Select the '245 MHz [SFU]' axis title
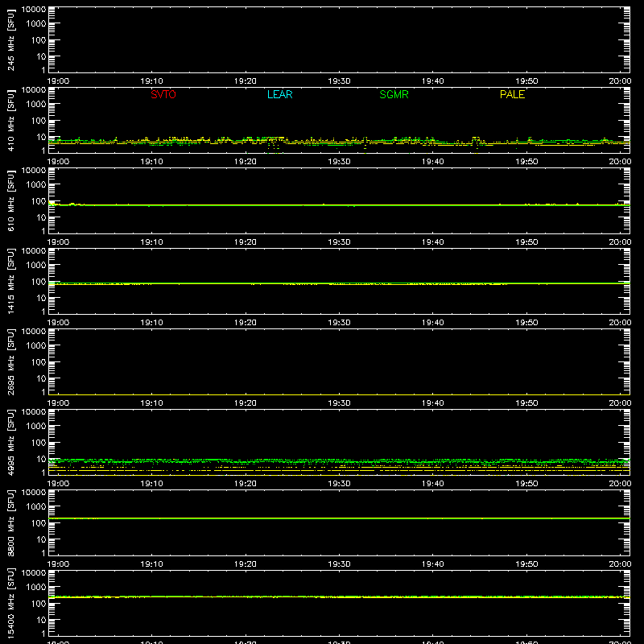This screenshot has height=644, width=644. [x=10, y=39]
